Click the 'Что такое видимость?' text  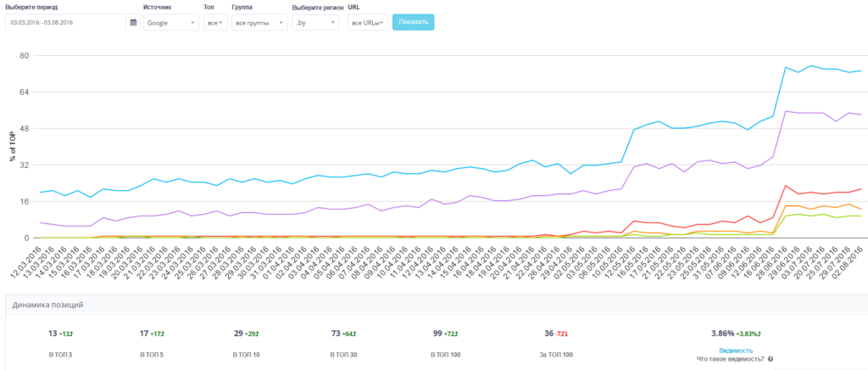(731, 359)
